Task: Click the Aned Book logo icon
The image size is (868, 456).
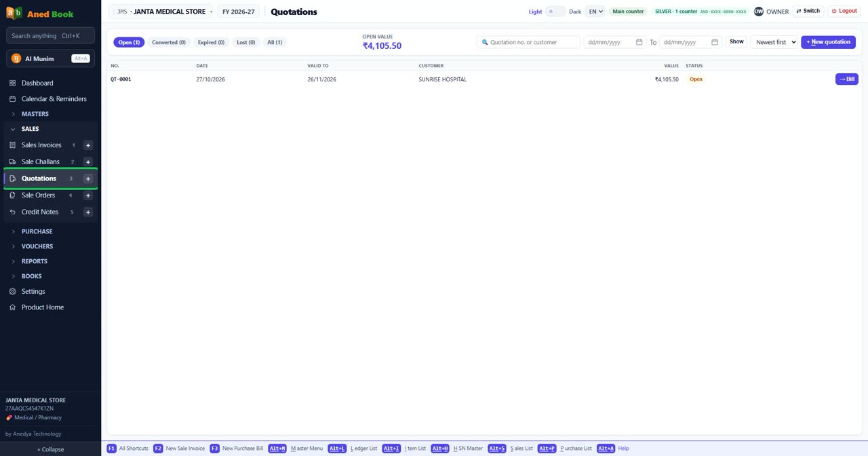Action: [14, 13]
